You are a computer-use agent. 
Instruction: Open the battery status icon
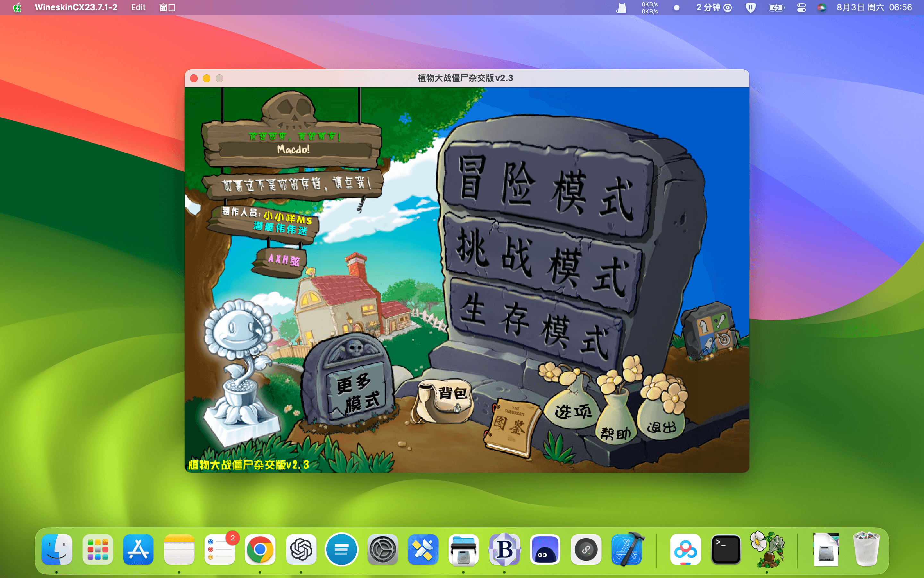point(776,7)
